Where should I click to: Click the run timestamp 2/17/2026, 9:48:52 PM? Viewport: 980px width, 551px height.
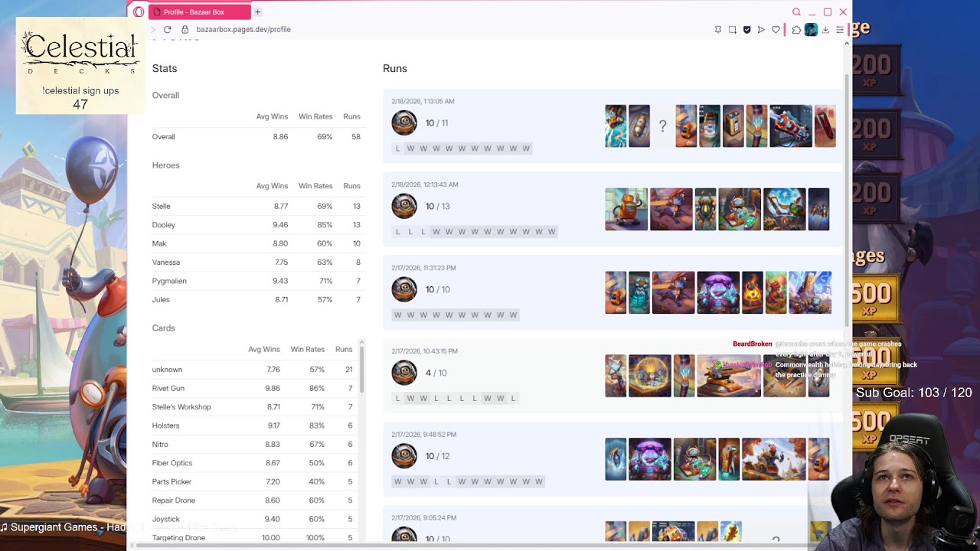pos(423,435)
